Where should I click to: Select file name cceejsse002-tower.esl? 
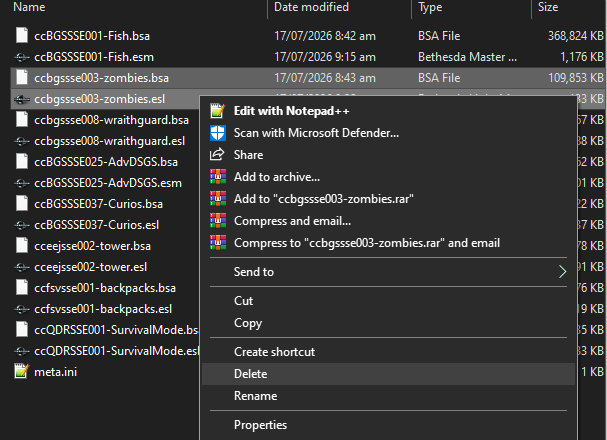[91, 267]
